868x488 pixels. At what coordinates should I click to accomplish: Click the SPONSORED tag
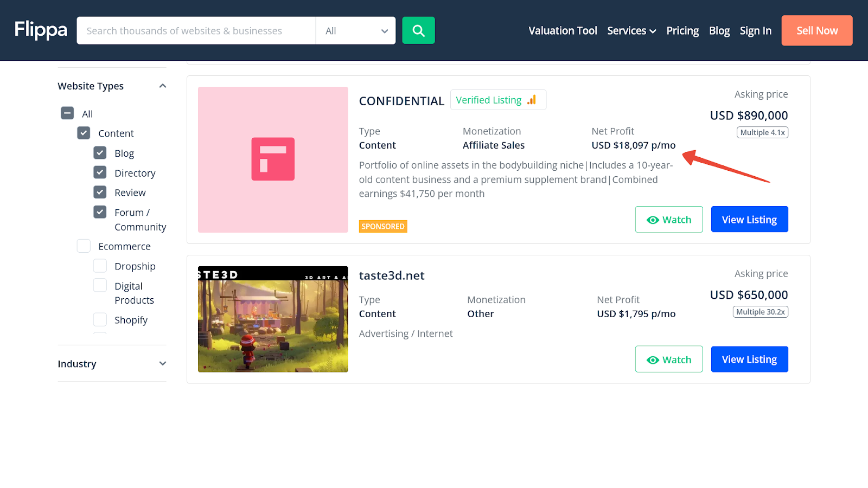383,227
